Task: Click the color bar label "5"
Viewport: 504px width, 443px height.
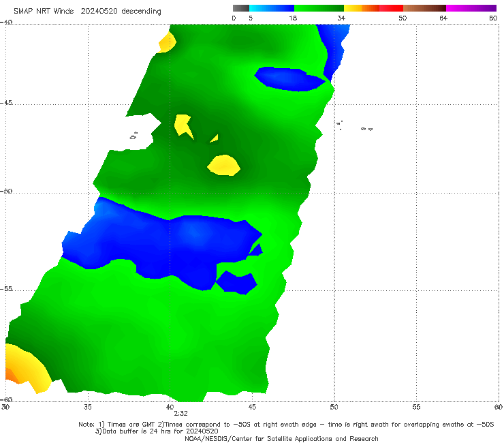Action: point(251,18)
